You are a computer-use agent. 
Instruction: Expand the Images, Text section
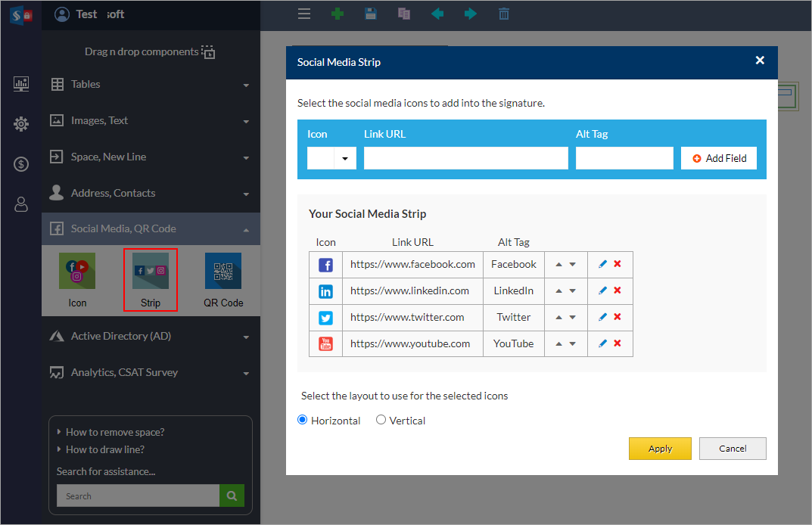pyautogui.click(x=151, y=120)
